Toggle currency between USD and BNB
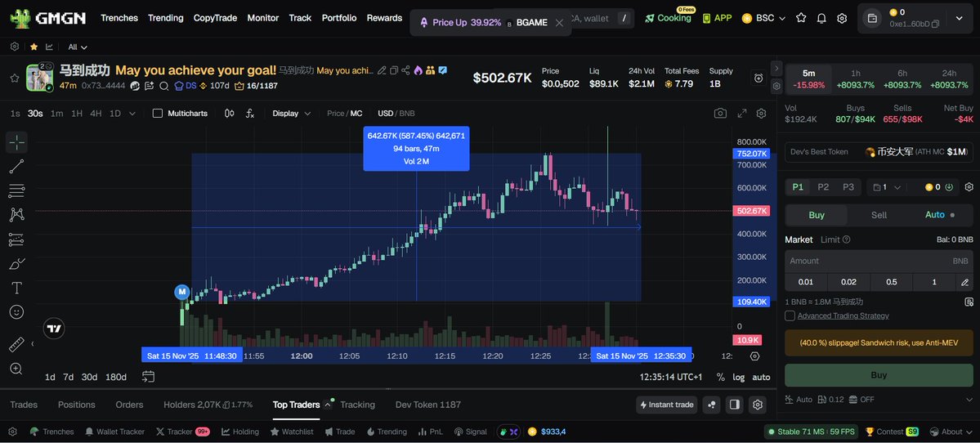This screenshot has height=443, width=980. coord(396,113)
